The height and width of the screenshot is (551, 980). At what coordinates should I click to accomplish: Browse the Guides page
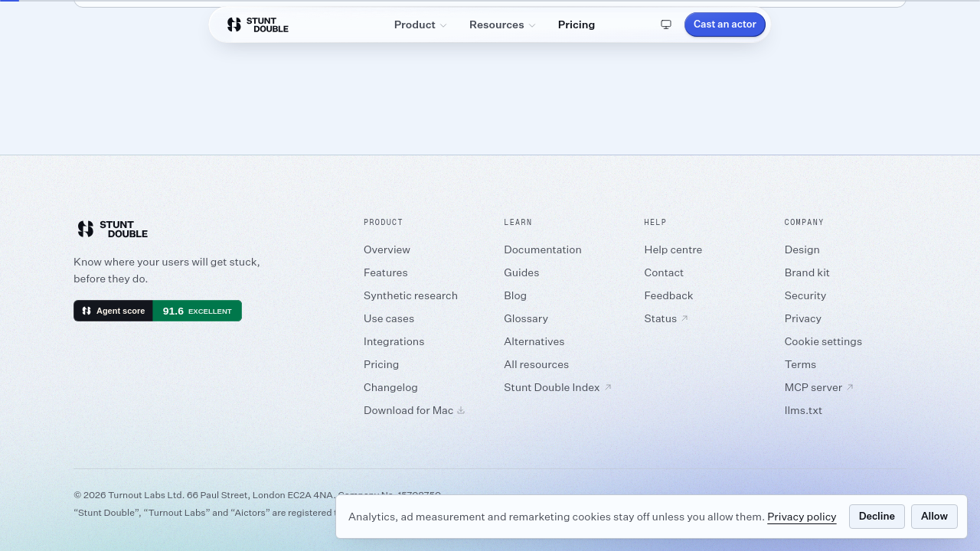[521, 272]
